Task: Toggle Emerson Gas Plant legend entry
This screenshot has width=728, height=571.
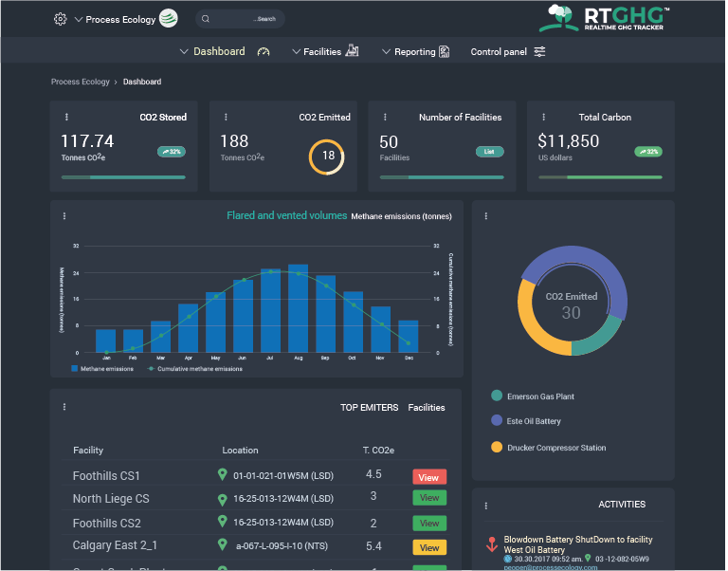Action: coord(533,396)
